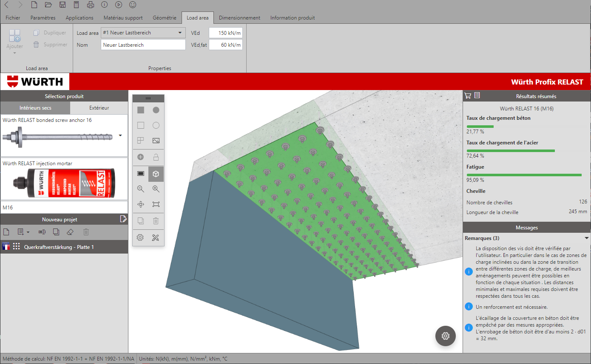Select the Extérieur tab
This screenshot has width=591, height=364.
(x=99, y=108)
